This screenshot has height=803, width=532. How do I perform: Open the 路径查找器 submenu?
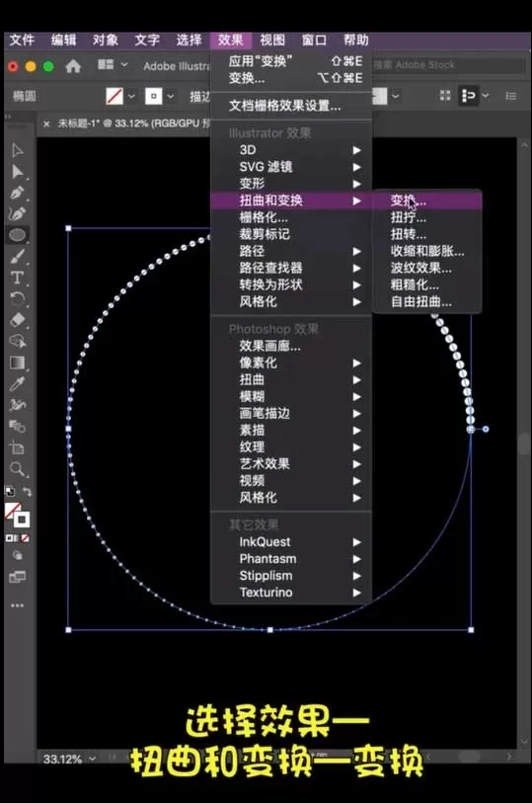[x=290, y=268]
